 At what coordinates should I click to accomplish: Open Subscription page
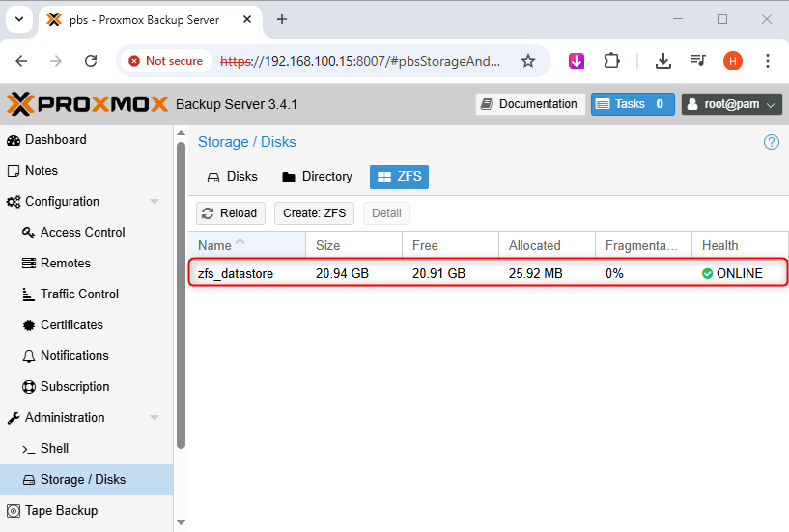(x=75, y=386)
